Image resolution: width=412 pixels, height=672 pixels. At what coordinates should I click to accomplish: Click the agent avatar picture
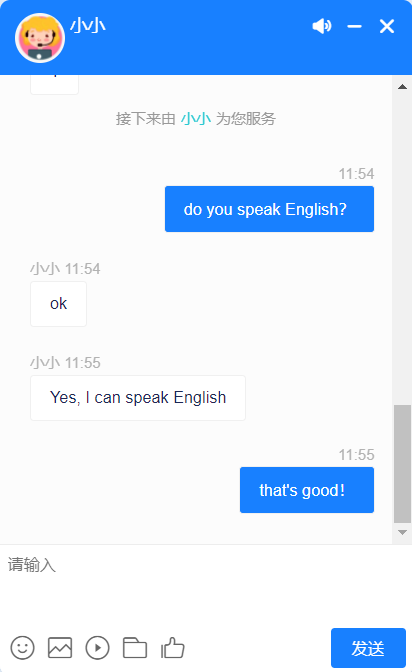[x=40, y=38]
